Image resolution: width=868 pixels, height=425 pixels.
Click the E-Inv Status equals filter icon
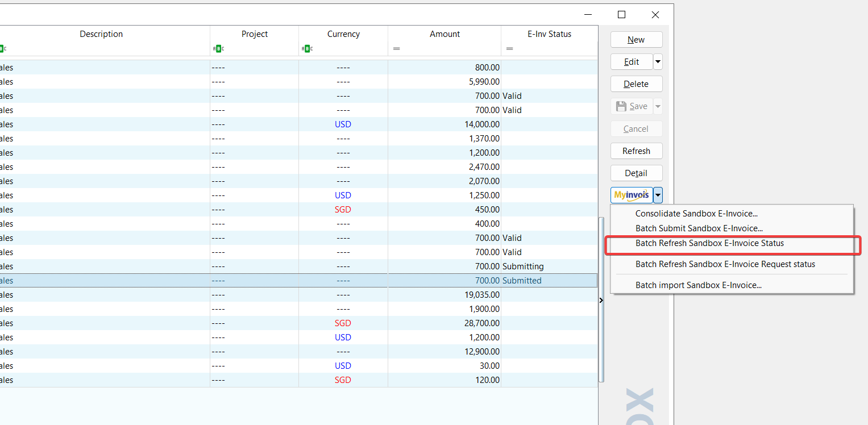point(509,49)
